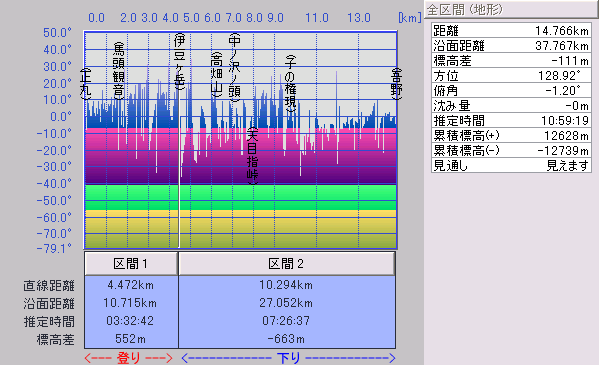Click the 中ノ沢ノ頭 waypoint label

(x=235, y=68)
